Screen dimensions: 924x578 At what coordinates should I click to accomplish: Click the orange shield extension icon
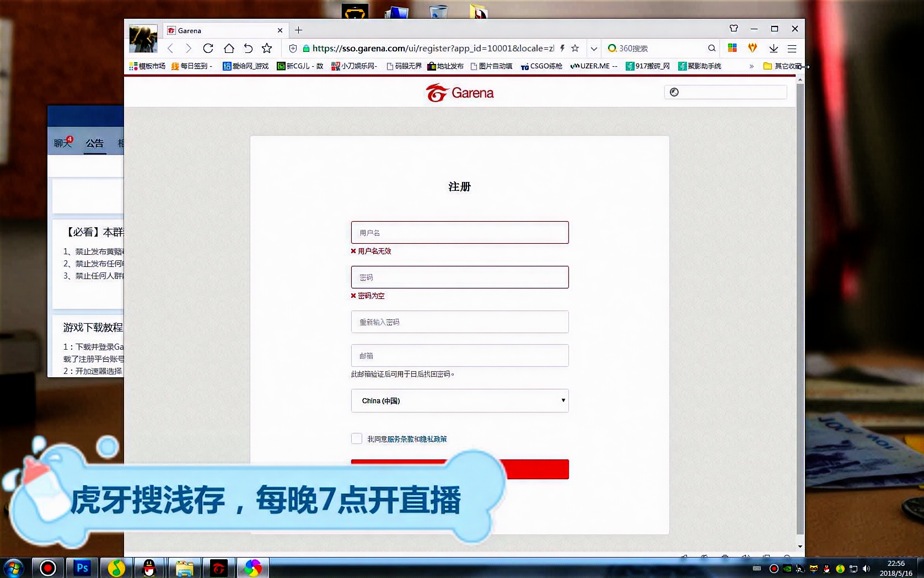(753, 48)
